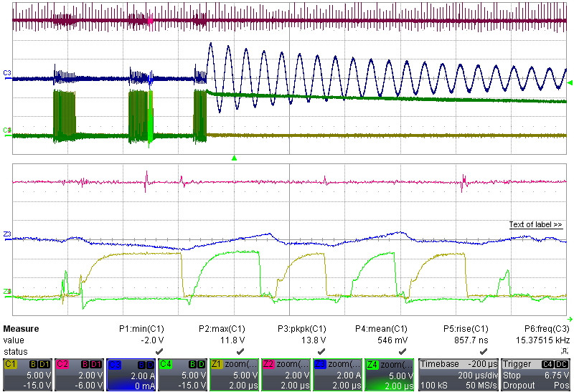Open the C4 channel descriptor box

pyautogui.click(x=183, y=375)
